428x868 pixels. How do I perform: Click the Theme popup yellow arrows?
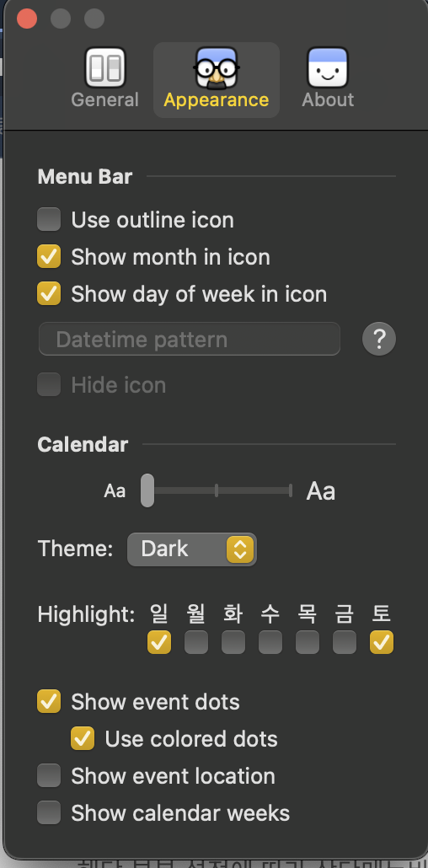pos(240,549)
